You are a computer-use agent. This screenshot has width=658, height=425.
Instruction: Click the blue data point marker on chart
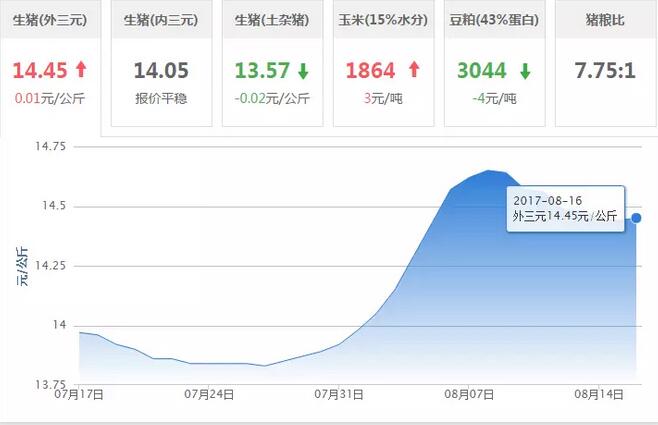(x=637, y=217)
